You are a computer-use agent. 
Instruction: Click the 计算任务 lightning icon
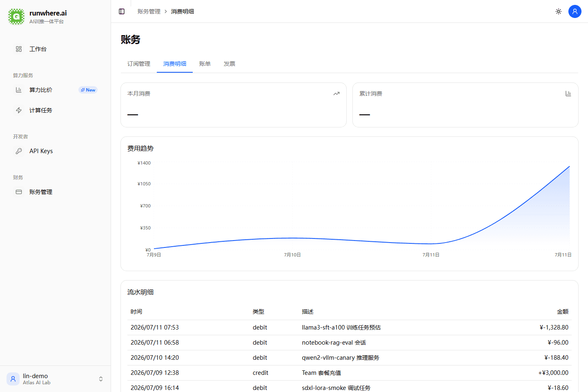tap(19, 110)
